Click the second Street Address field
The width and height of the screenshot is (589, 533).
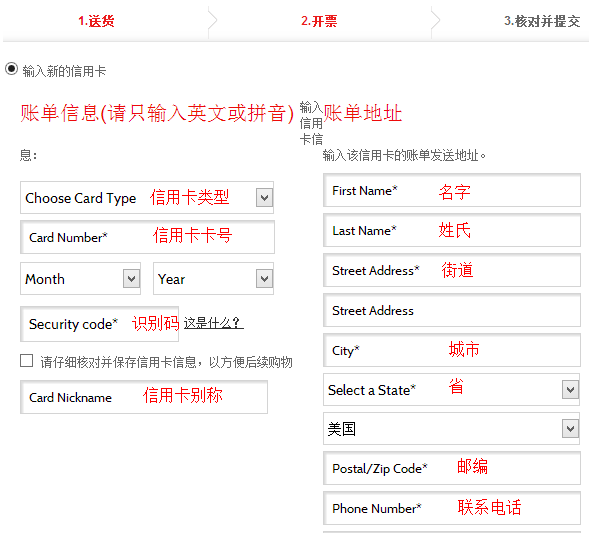point(452,310)
